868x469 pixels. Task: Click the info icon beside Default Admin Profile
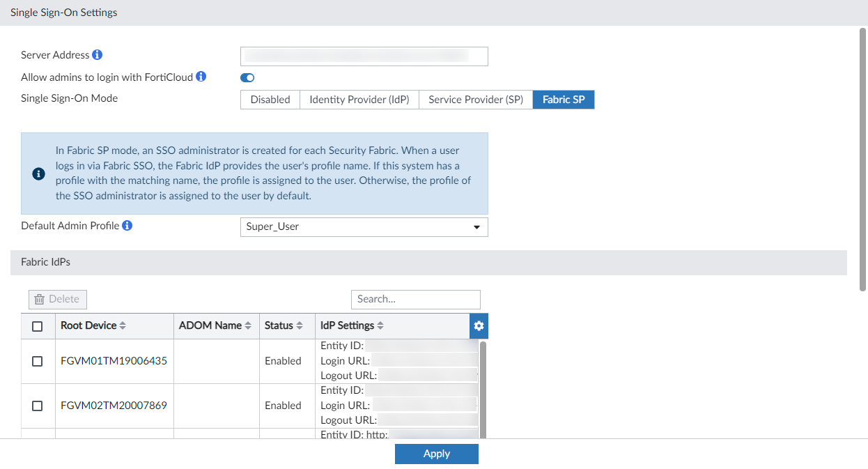coord(127,225)
